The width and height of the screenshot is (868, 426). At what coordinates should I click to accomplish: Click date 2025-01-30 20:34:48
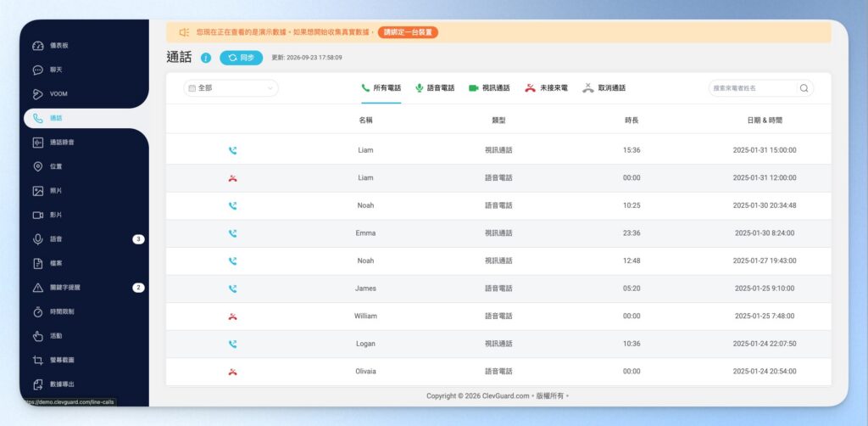[765, 205]
